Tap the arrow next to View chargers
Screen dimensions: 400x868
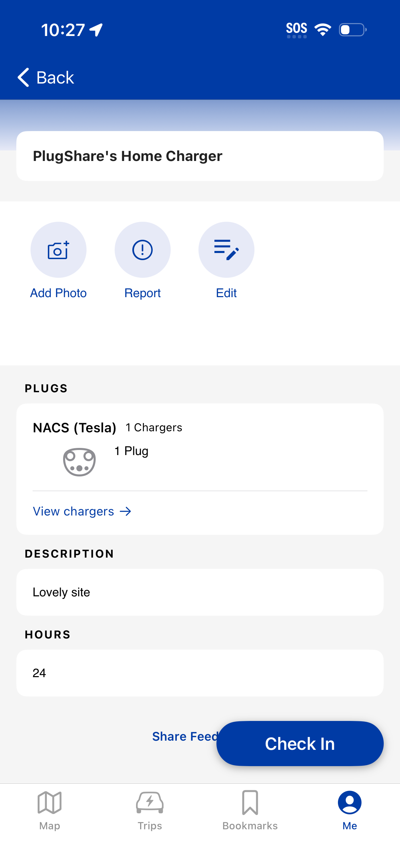[x=126, y=511]
